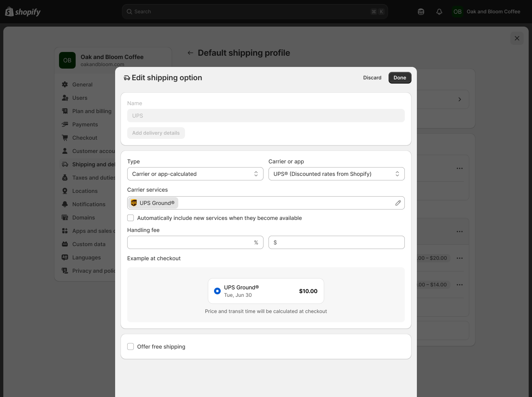532x397 pixels.
Task: Click the handling fee dollar field
Action: pyautogui.click(x=337, y=242)
